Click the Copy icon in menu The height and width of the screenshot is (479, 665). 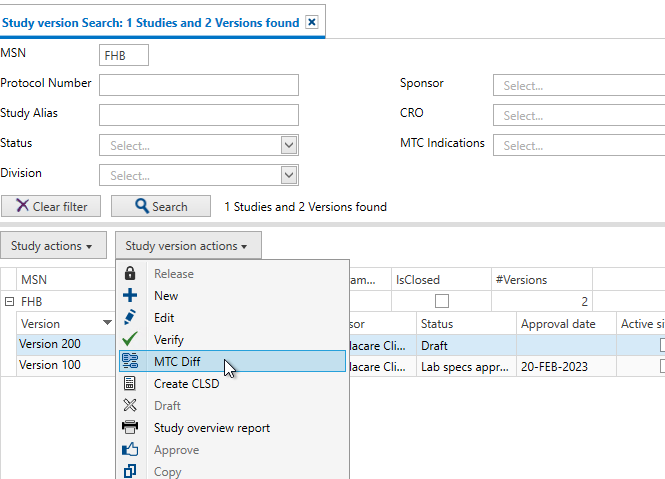[x=130, y=471]
